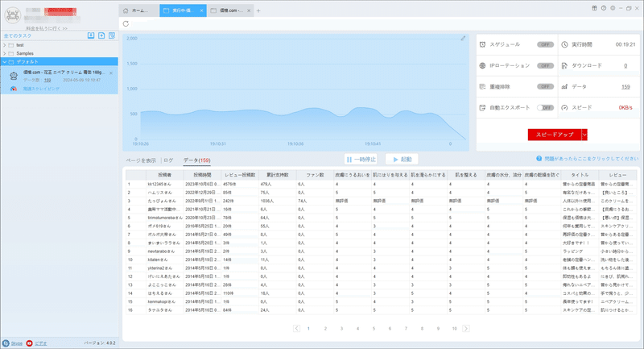Switch to the 価格.com tab
The width and height of the screenshot is (644, 349).
coord(230,10)
